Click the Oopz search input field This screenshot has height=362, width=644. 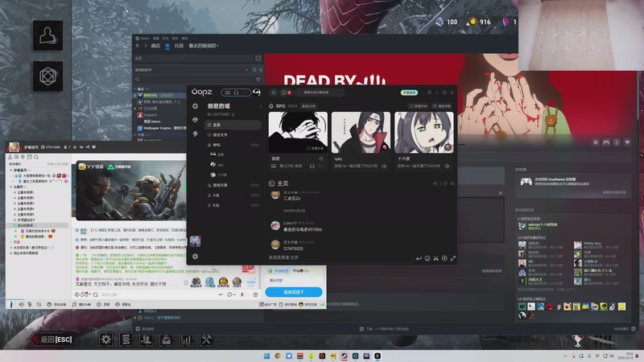320,93
